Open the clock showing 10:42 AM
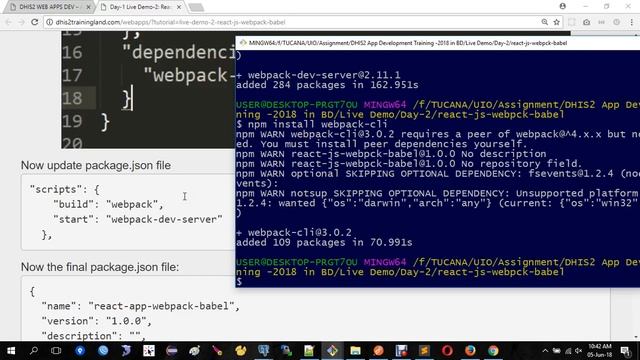Image resolution: width=640 pixels, height=360 pixels. pos(600,351)
